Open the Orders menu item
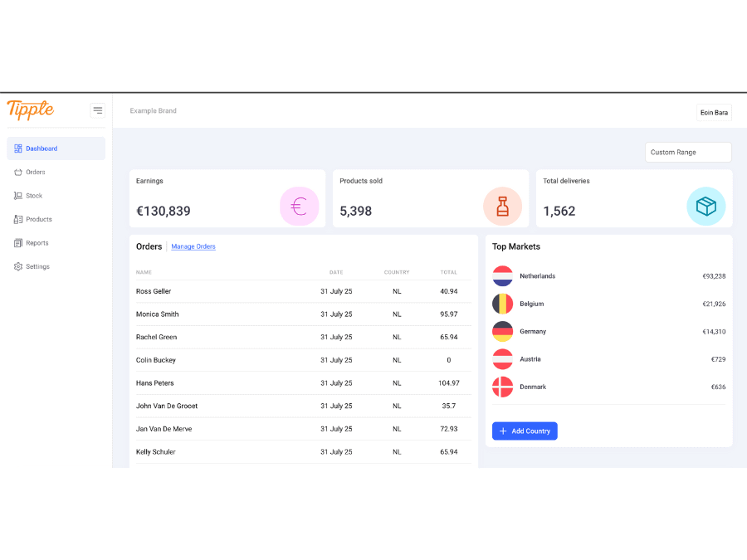 pos(56,173)
